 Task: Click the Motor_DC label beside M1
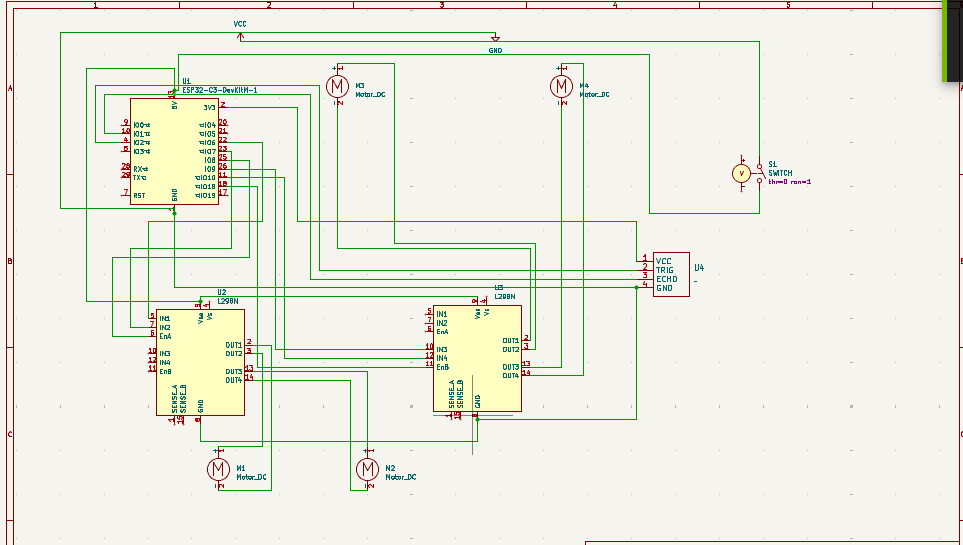[x=251, y=478]
